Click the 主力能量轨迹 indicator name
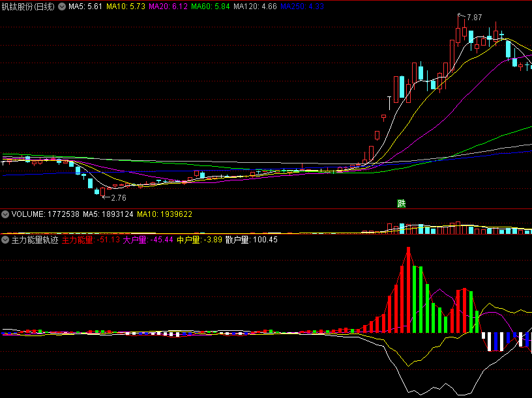The width and height of the screenshot is (532, 398). pos(35,240)
